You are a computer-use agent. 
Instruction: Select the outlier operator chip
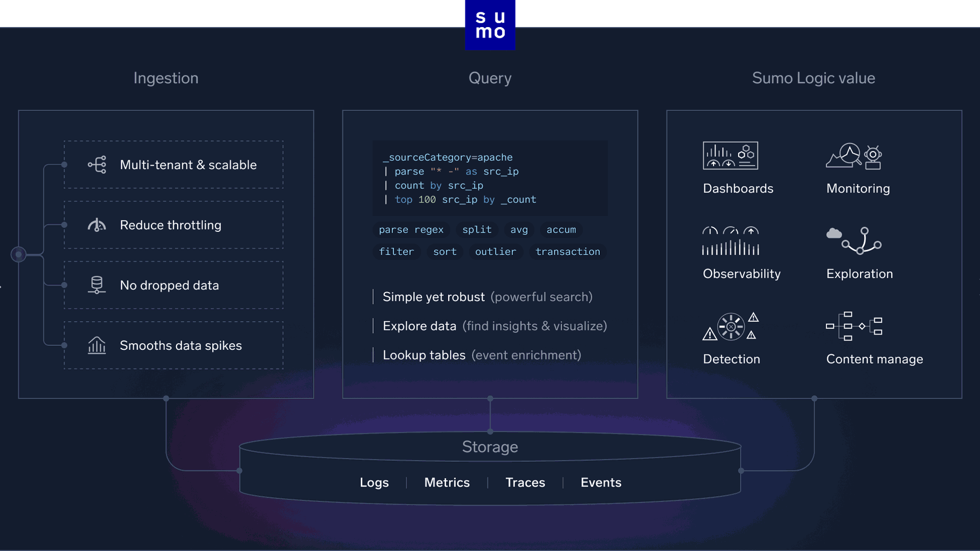(x=496, y=252)
